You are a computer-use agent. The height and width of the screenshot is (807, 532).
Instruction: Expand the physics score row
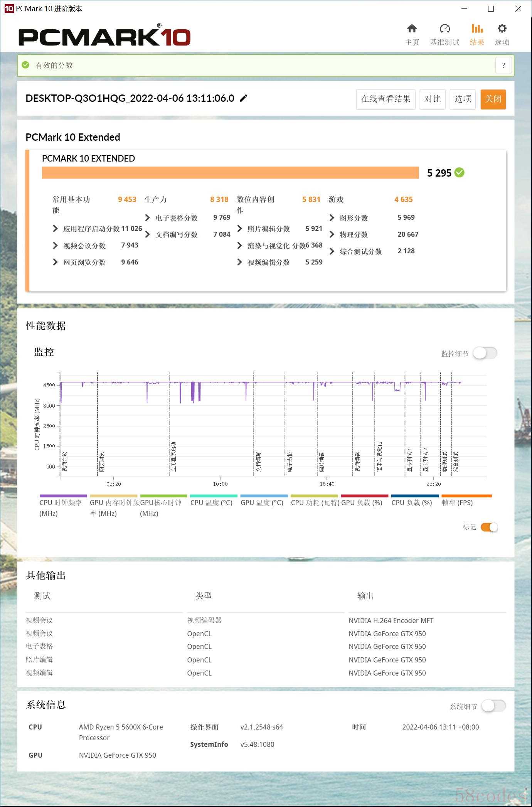tap(374, 234)
